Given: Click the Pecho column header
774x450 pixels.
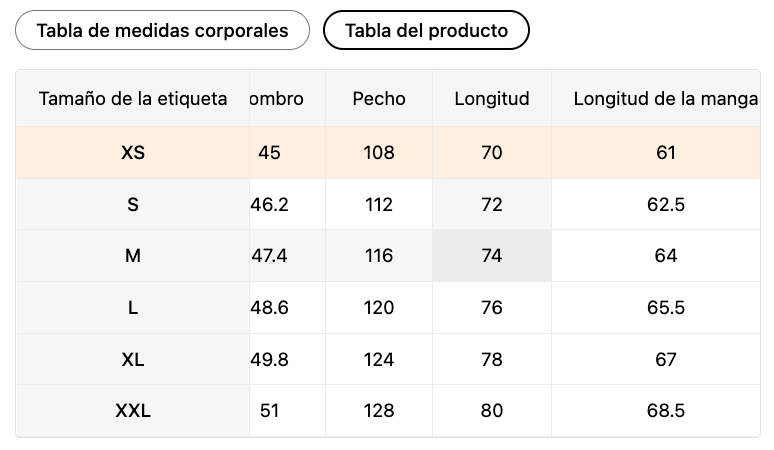Looking at the screenshot, I should tap(379, 99).
